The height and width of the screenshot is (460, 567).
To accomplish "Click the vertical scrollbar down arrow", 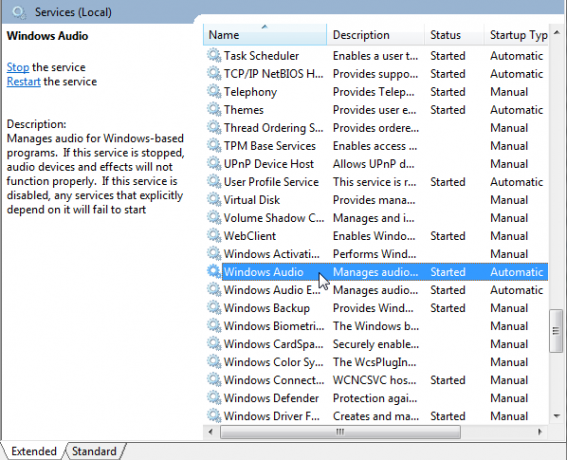I will pos(557,416).
